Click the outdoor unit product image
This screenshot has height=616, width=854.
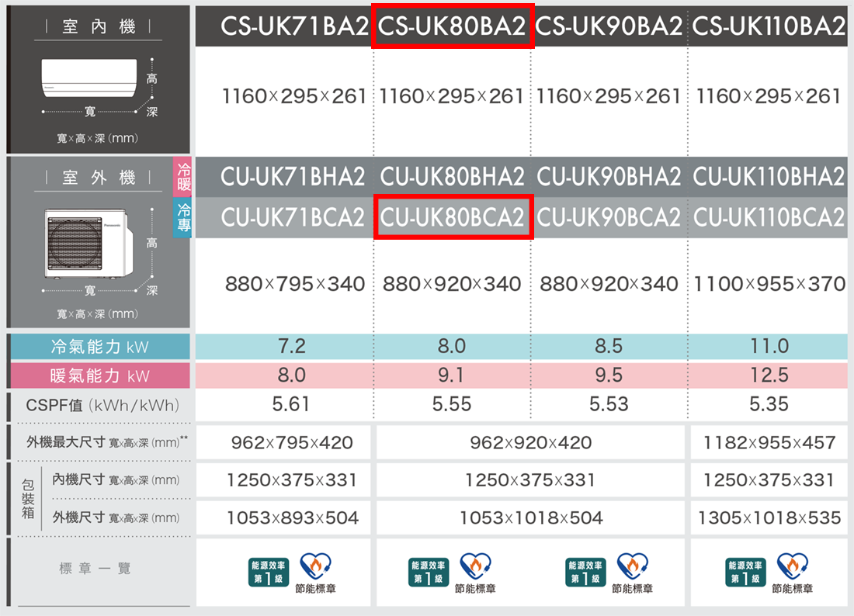(x=89, y=244)
